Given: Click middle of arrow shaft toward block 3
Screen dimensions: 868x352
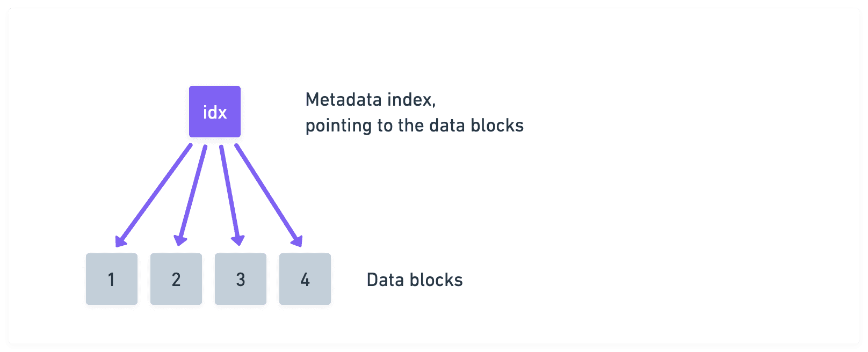Looking at the screenshot, I should click(230, 193).
